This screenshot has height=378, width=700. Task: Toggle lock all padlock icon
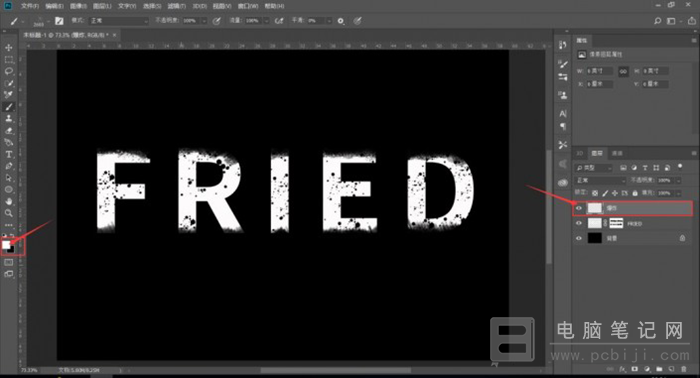[x=635, y=193]
